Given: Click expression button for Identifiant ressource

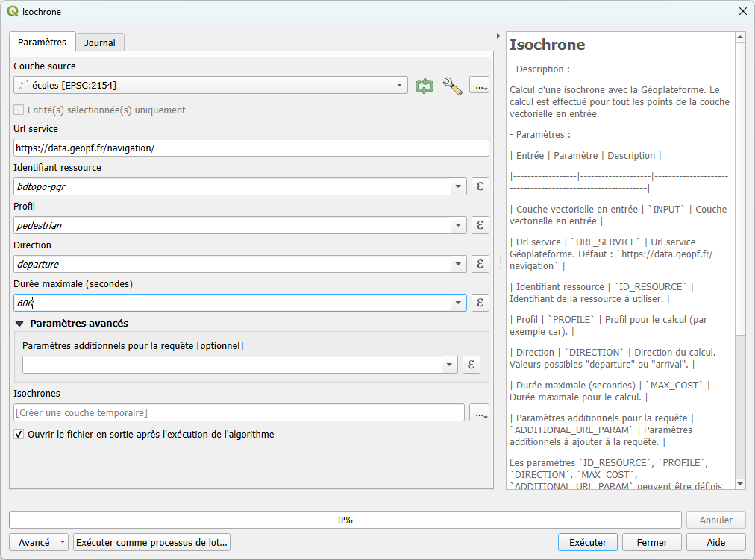Looking at the screenshot, I should tap(480, 186).
